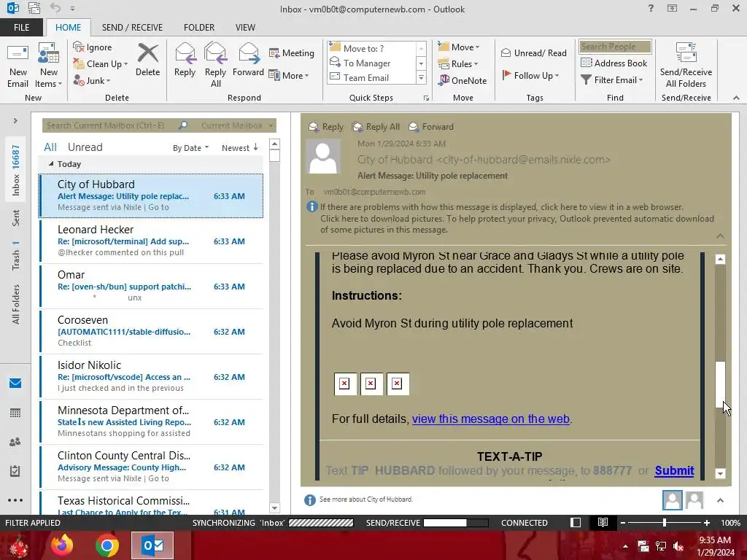The image size is (747, 560).
Task: Open the By Date sort dropdown
Action: coord(190,148)
